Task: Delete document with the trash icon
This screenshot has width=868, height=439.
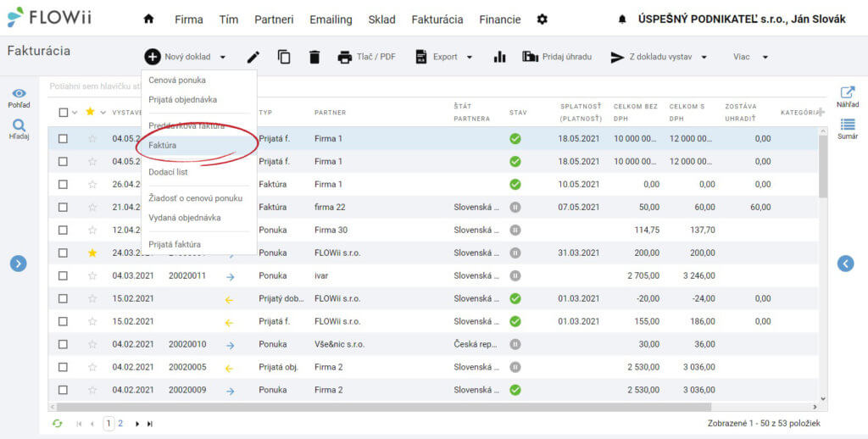Action: pos(314,57)
